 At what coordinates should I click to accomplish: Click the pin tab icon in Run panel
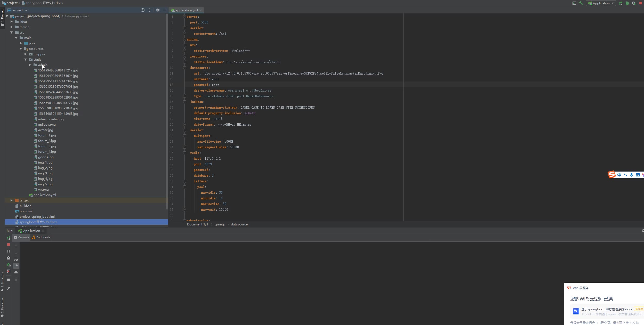9,288
